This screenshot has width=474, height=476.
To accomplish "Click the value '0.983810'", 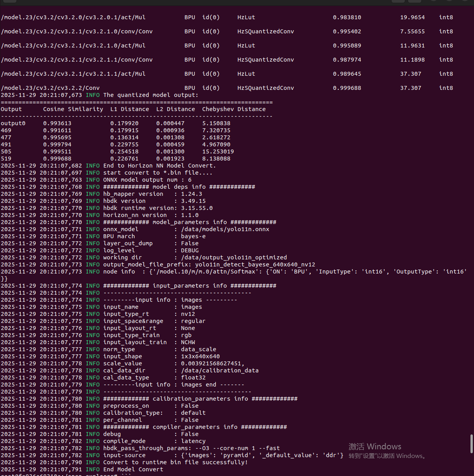I will point(347,17).
